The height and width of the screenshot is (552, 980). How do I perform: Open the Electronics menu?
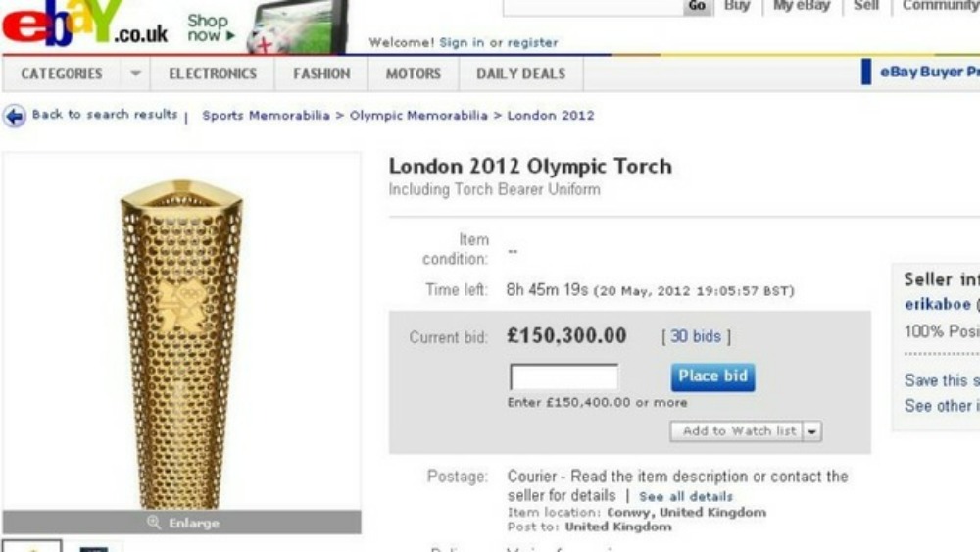pos(213,74)
